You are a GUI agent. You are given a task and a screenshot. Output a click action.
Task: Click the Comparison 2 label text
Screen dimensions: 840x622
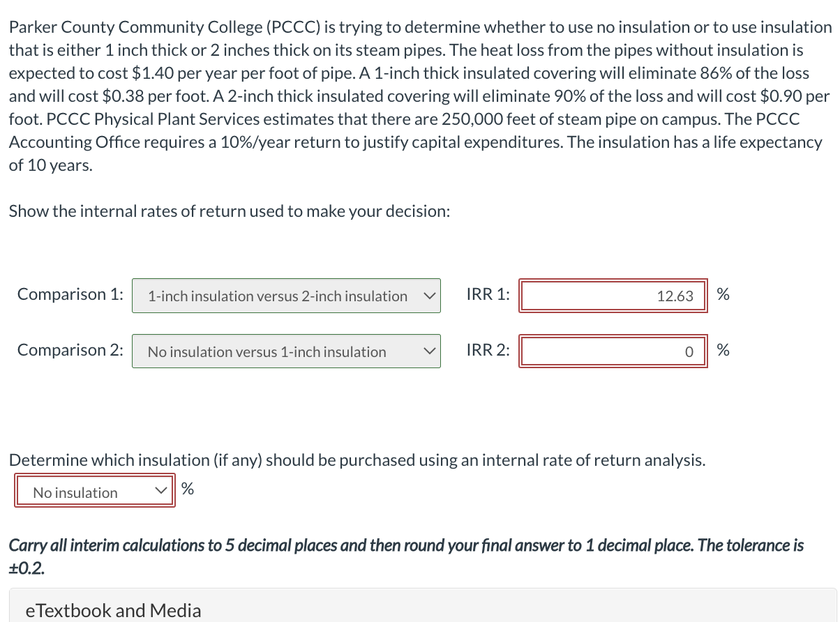pyautogui.click(x=70, y=350)
